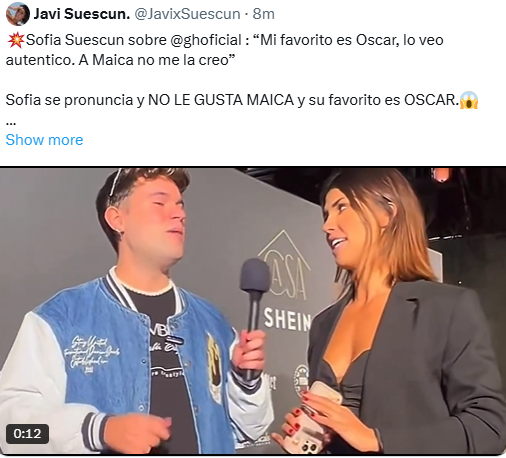
Task: Open Javi Suescun's profile avatar
Action: [x=18, y=14]
